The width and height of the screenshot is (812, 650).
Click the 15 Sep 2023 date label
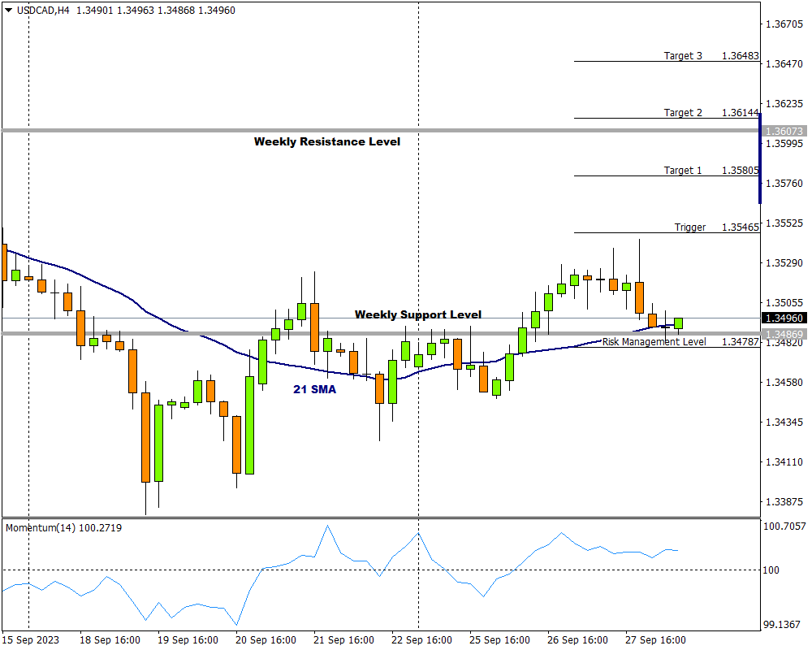31,640
